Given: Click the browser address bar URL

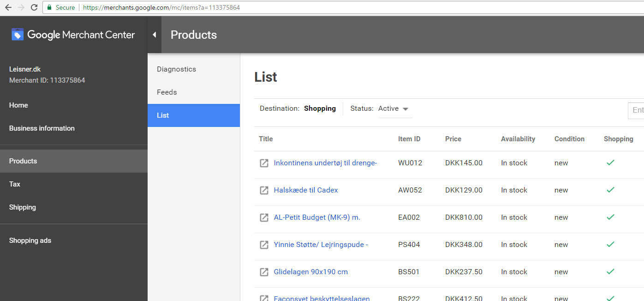Looking at the screenshot, I should (161, 7).
